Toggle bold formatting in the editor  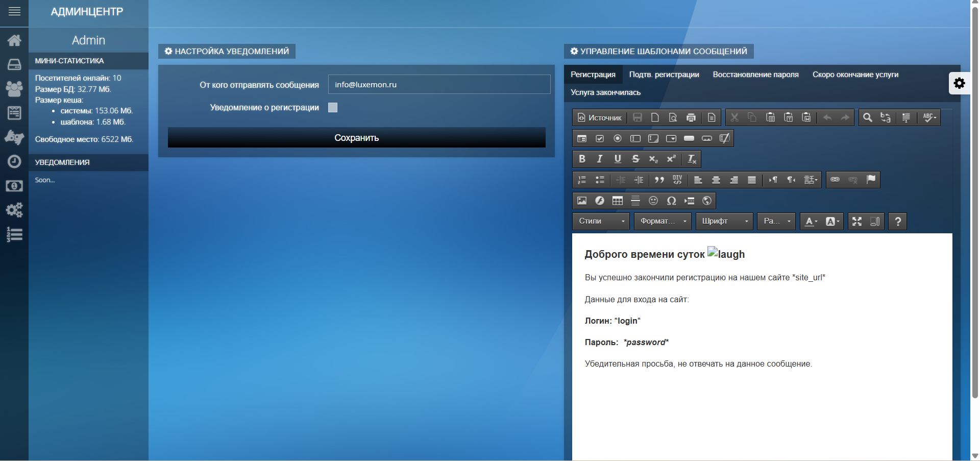582,159
